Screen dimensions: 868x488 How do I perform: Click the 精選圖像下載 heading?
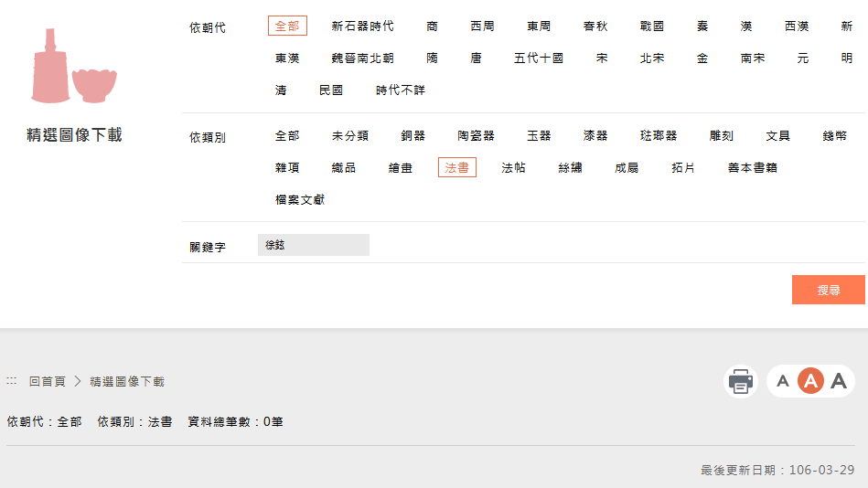click(x=74, y=134)
